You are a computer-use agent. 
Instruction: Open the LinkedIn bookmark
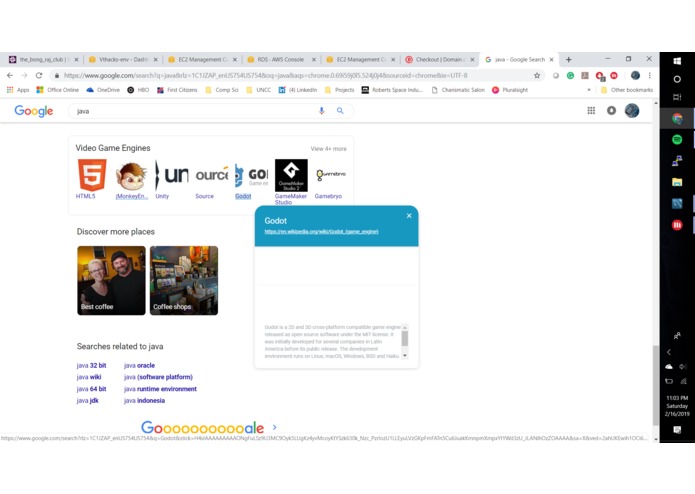[298, 90]
